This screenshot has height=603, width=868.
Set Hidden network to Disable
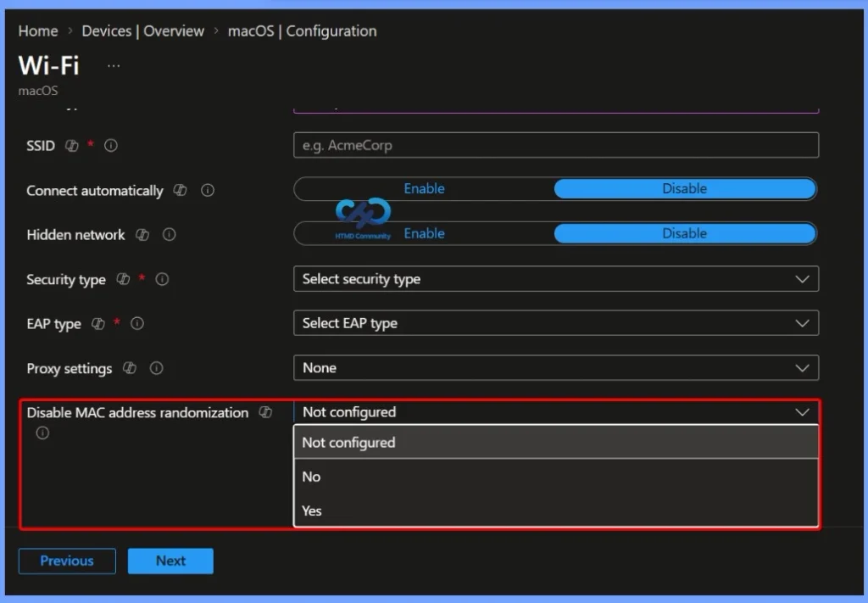coord(685,233)
